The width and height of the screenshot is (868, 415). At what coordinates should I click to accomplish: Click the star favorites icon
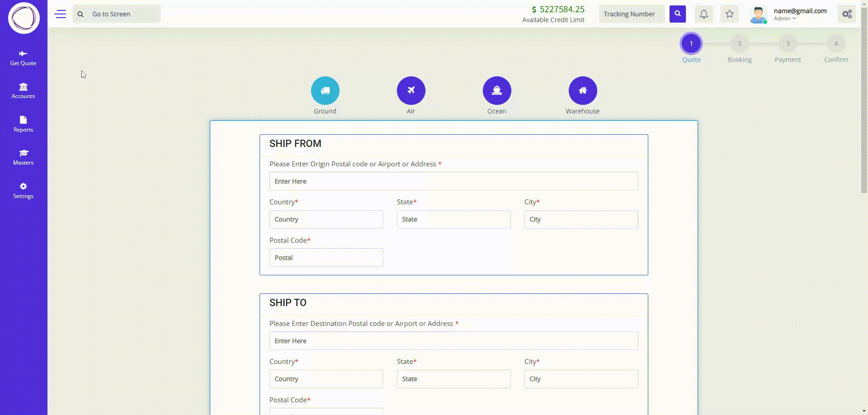(729, 14)
